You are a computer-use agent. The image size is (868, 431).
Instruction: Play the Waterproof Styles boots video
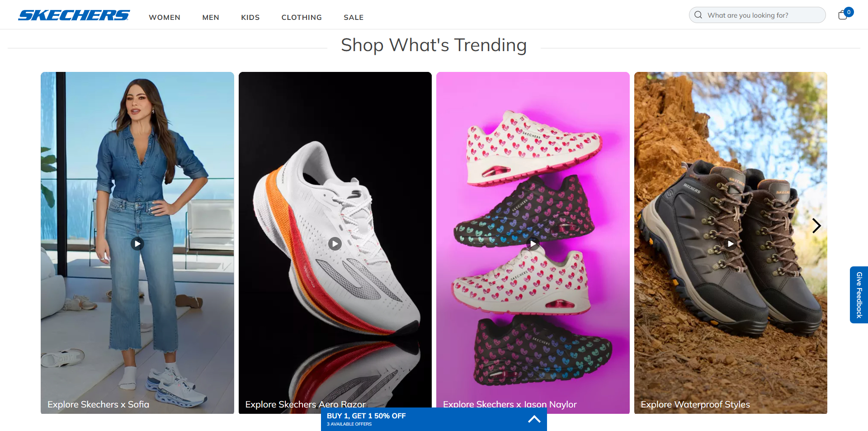731,244
